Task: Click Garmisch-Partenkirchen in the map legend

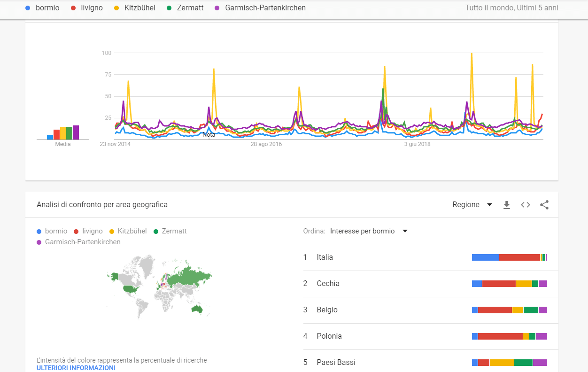Action: click(83, 242)
